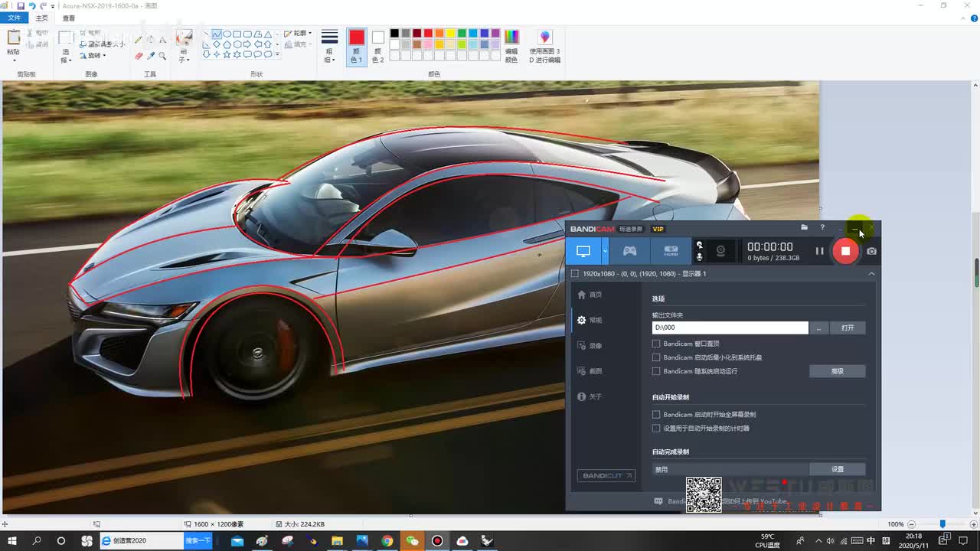This screenshot has width=980, height=551.
Task: Enable auto-start recording timer checkbox
Action: coord(656,429)
